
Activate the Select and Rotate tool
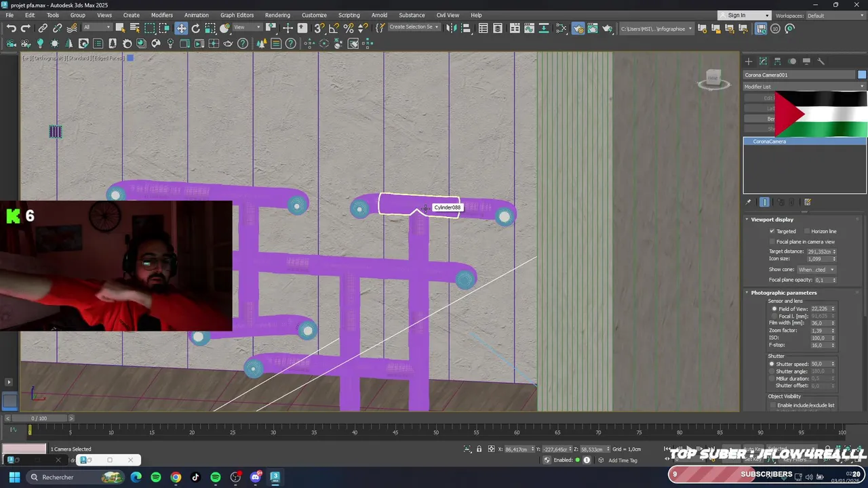click(196, 28)
